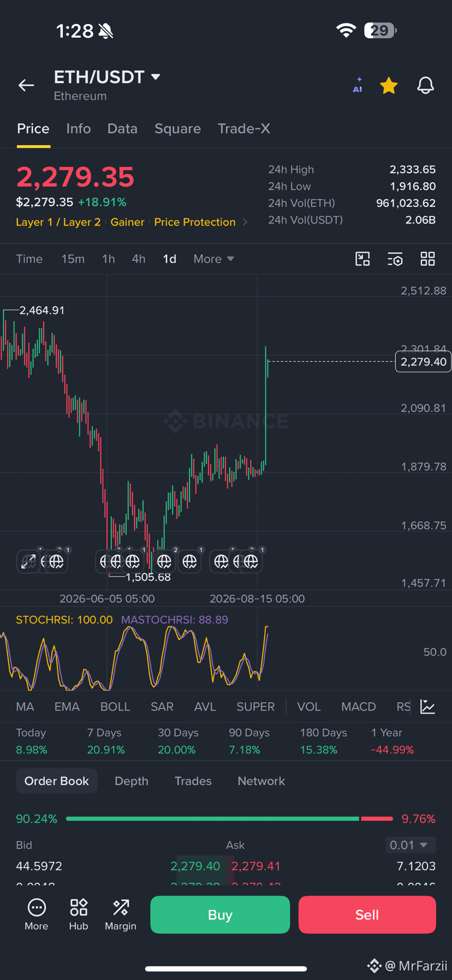Expand the More intervals dropdown
Viewport: 452px width, 980px height.
point(214,259)
